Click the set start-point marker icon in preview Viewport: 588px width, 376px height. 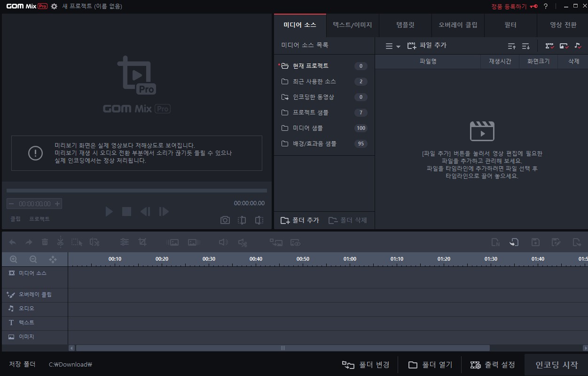242,220
